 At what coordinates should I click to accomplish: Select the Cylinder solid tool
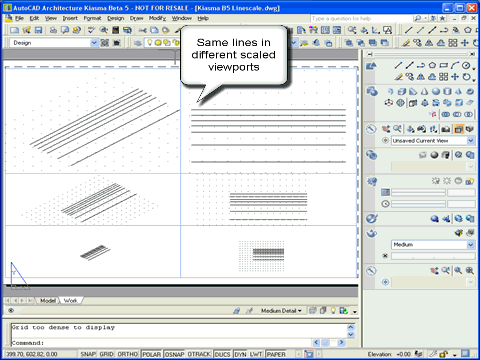point(447,91)
